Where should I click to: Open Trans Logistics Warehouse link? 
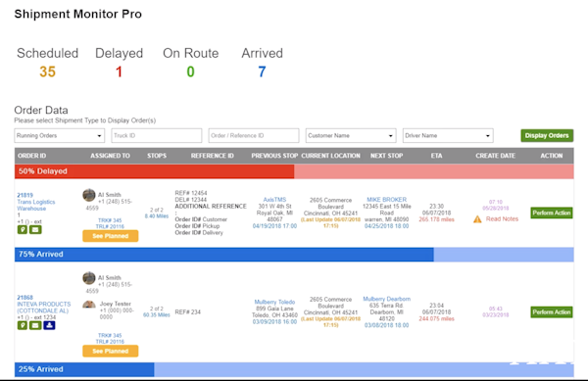(x=36, y=206)
